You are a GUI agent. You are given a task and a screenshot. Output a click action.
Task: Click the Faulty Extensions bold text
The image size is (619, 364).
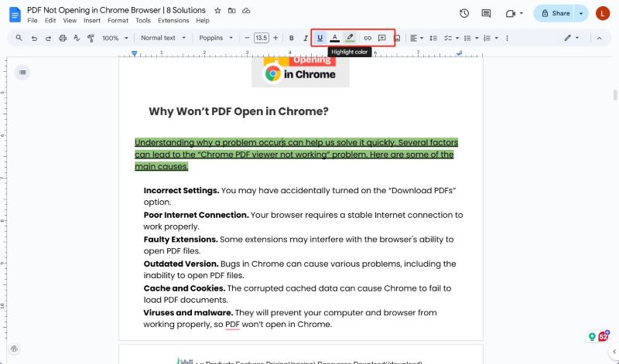coord(180,240)
